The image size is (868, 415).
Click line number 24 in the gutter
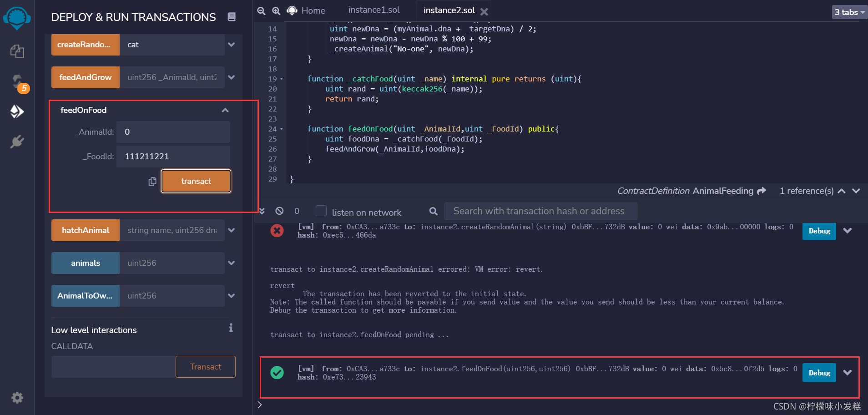pyautogui.click(x=273, y=129)
